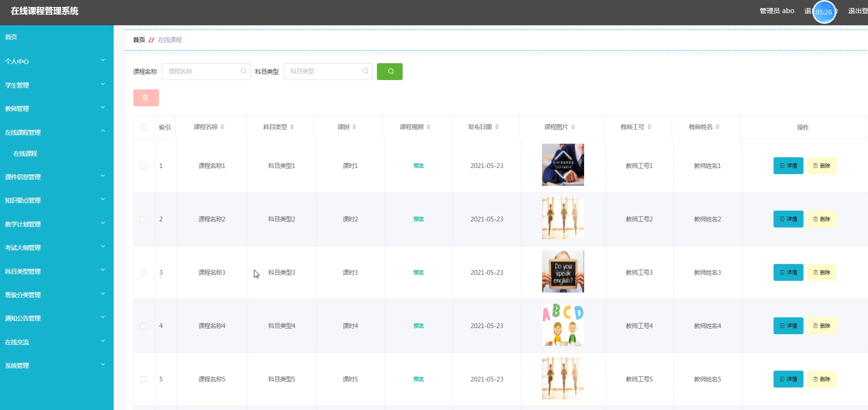Open the 'Do you speak english' course image
Viewport: 868px width, 410px height.
tap(563, 271)
